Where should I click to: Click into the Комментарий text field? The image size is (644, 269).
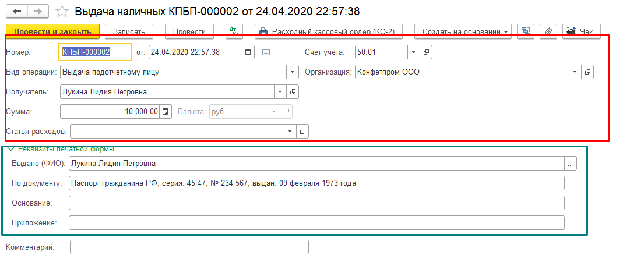(x=189, y=247)
